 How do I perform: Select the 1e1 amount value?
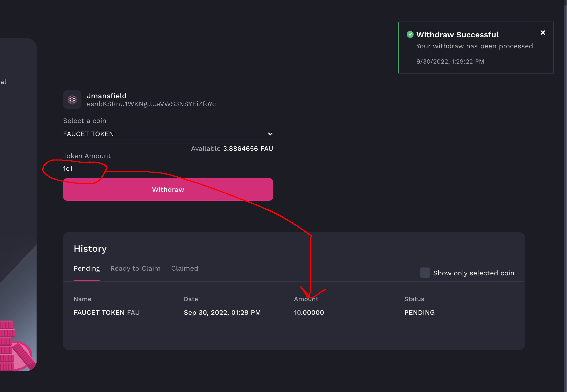(x=68, y=169)
